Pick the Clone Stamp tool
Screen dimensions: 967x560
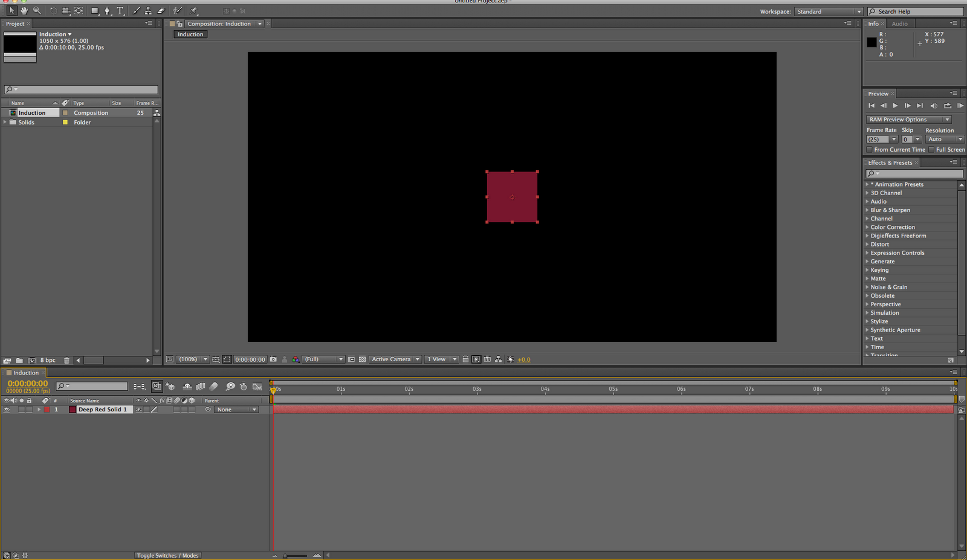(149, 10)
